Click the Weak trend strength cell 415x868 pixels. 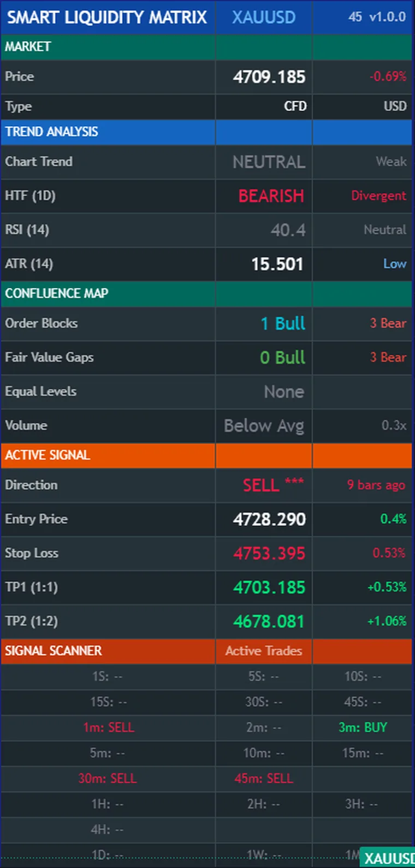point(391,162)
